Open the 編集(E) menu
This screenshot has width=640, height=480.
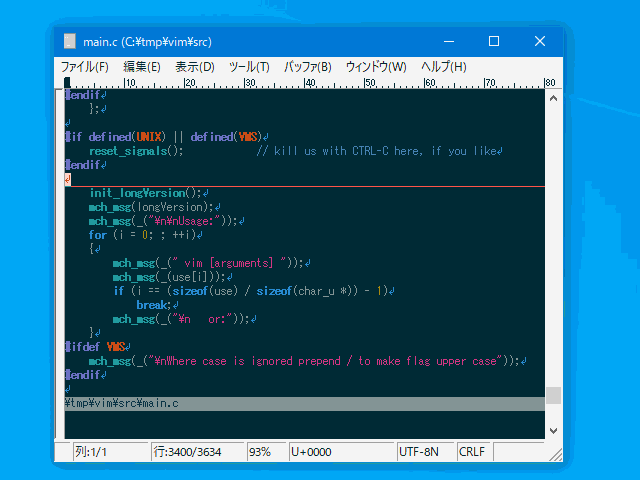click(x=142, y=67)
